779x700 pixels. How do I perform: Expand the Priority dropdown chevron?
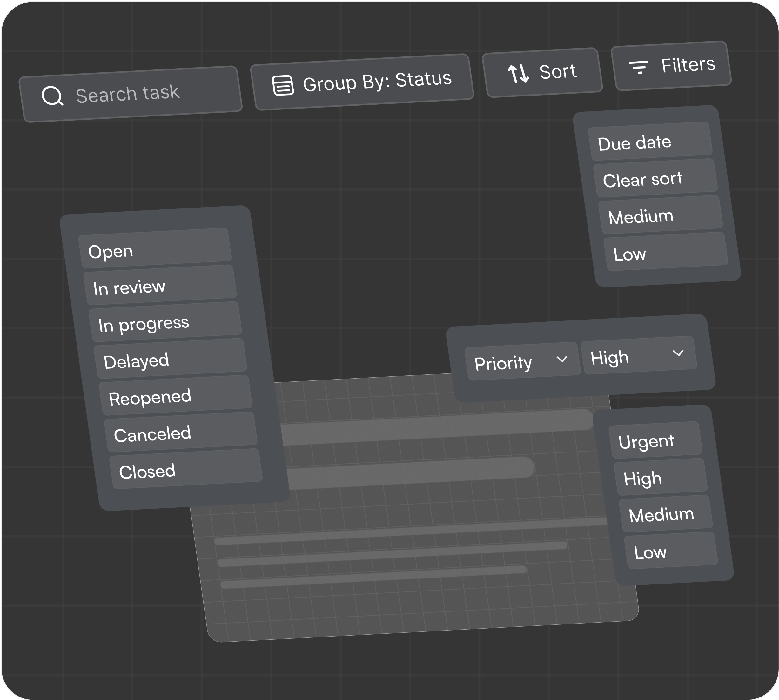pyautogui.click(x=561, y=359)
